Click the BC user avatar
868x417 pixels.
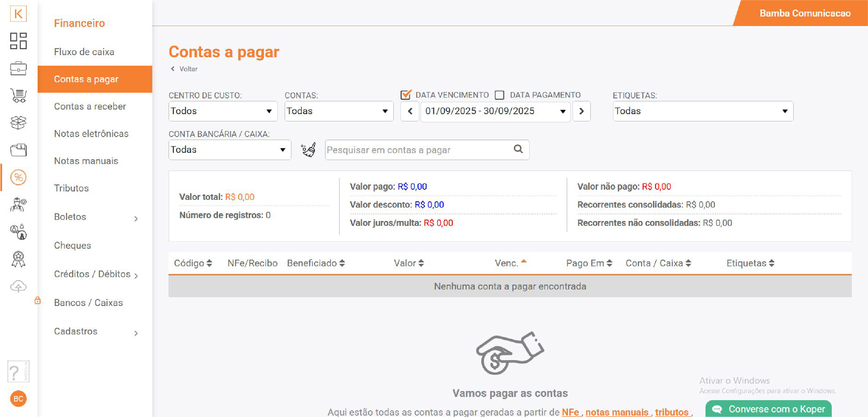tap(18, 399)
